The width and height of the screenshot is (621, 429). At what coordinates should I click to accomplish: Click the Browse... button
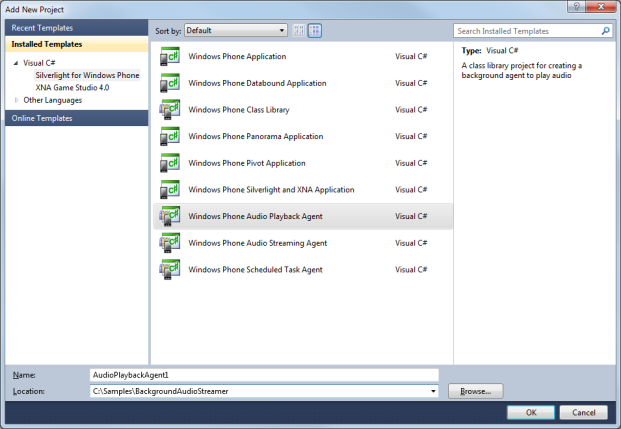[476, 391]
